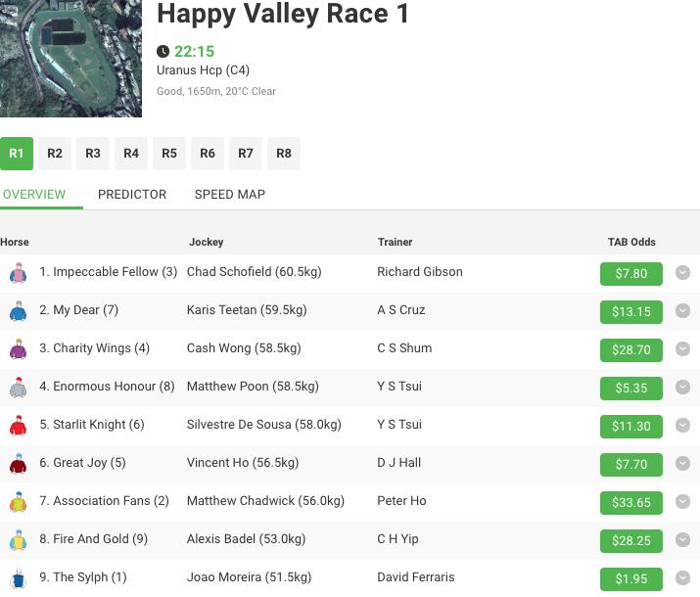Switch to the Predictor tab
700x597 pixels.
132,194
